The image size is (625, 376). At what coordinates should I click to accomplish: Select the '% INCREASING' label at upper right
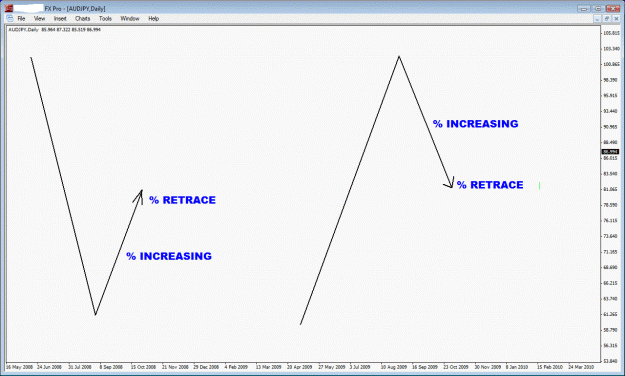click(476, 124)
